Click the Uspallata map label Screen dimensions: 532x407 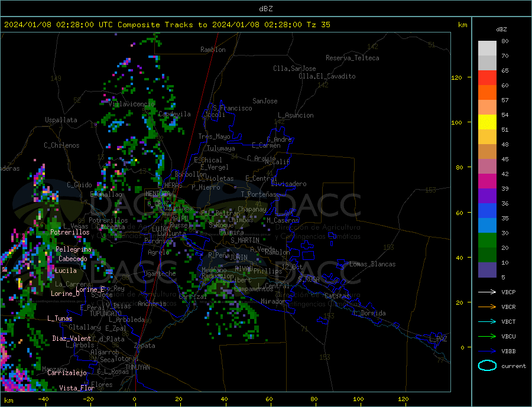pos(61,120)
